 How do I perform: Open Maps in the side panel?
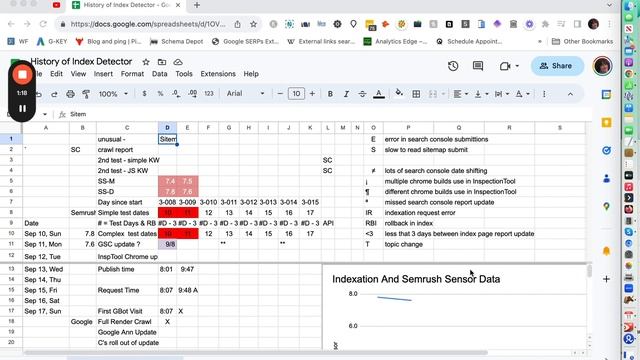pyautogui.click(x=607, y=207)
